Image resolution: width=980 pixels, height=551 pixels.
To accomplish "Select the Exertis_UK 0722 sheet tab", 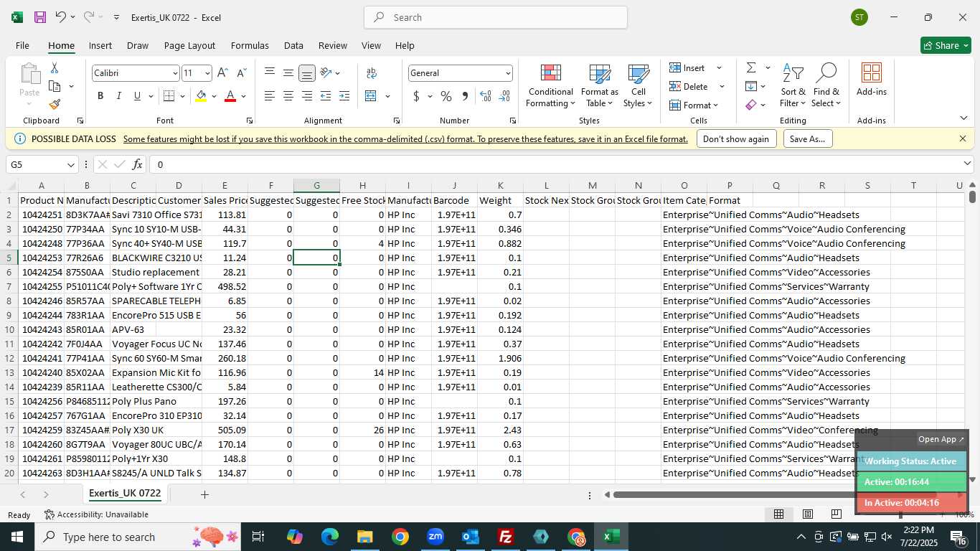I will (x=124, y=494).
